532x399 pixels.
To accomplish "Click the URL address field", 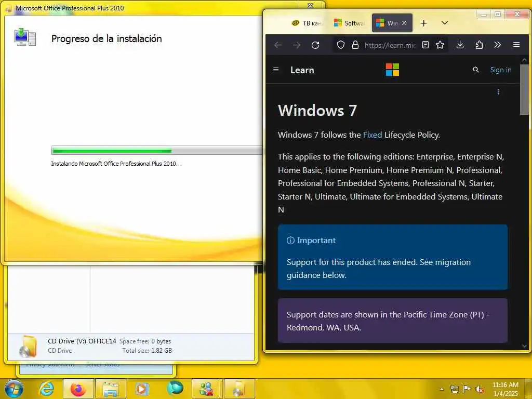I will [390, 45].
